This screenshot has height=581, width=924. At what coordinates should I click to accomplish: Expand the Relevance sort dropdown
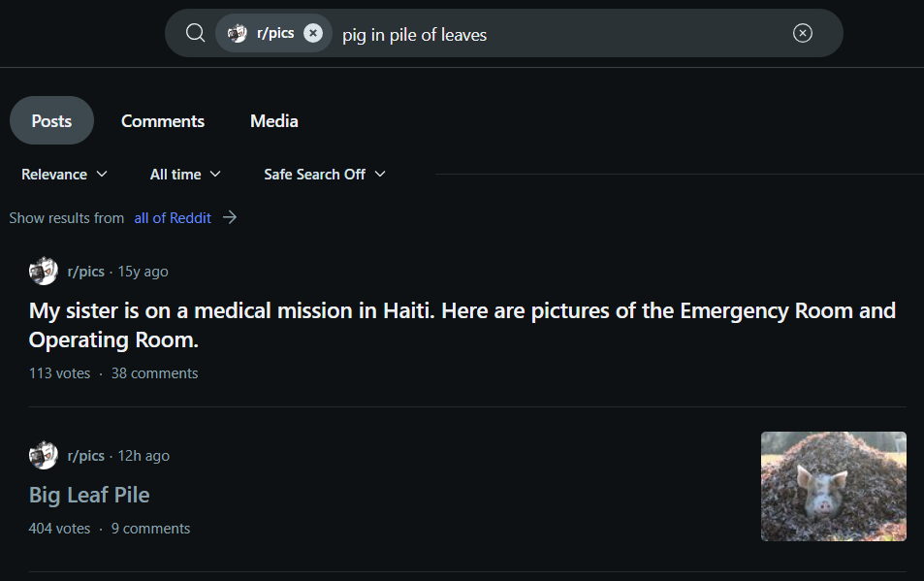tap(64, 175)
